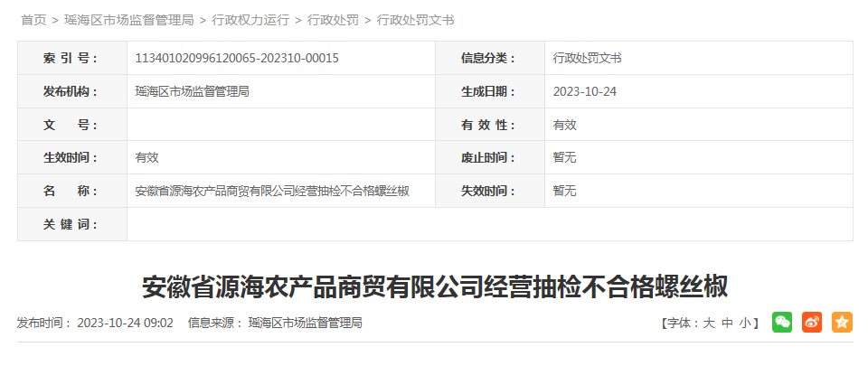Set font size to 大
This screenshot has width=868, height=366.
tap(709, 324)
